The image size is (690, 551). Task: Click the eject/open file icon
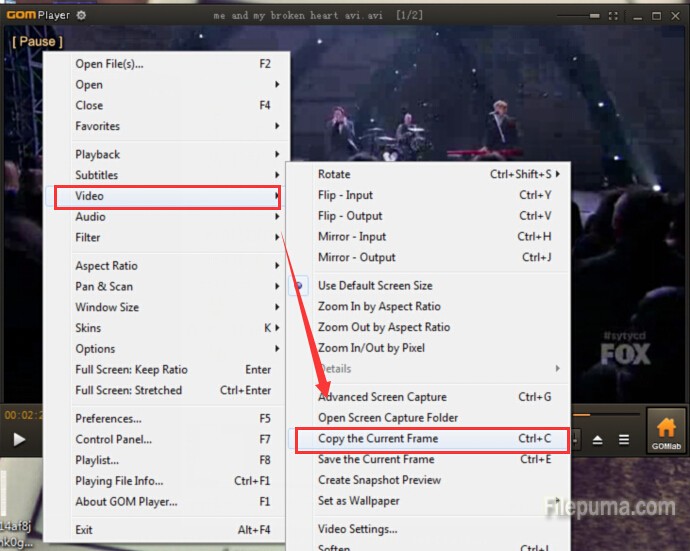[598, 439]
